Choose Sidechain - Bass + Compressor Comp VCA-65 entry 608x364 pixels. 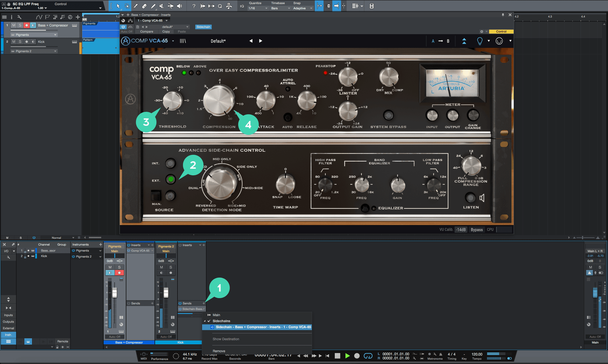[257, 327]
